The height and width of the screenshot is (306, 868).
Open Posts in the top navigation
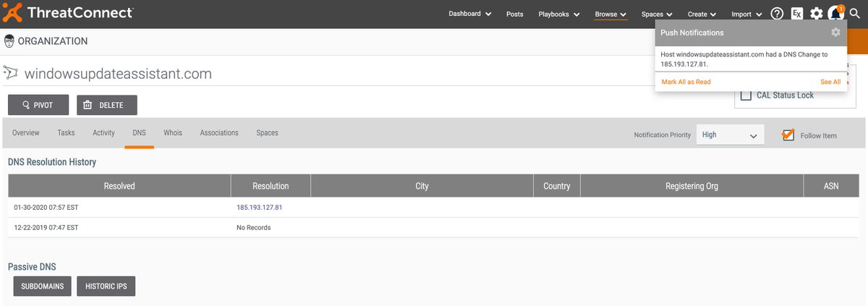tap(515, 14)
